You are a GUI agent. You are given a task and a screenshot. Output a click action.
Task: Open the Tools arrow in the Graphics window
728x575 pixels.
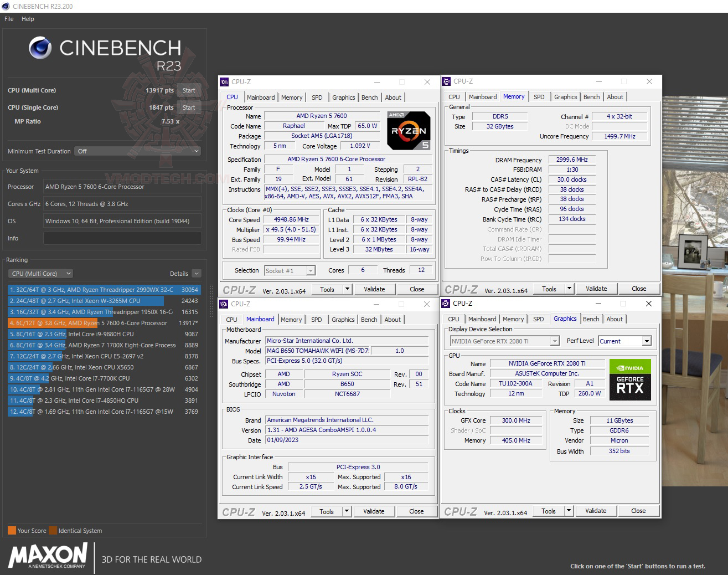(x=569, y=511)
